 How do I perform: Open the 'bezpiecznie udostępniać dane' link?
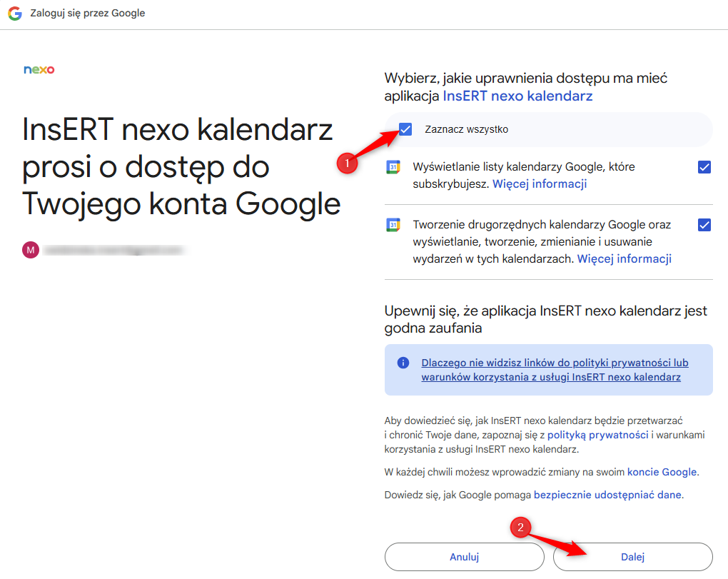point(608,495)
